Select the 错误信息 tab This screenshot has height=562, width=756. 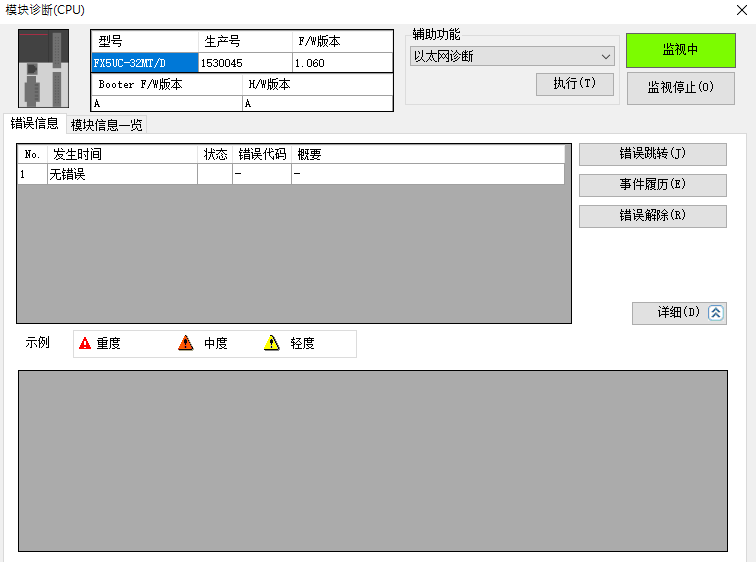coord(34,123)
